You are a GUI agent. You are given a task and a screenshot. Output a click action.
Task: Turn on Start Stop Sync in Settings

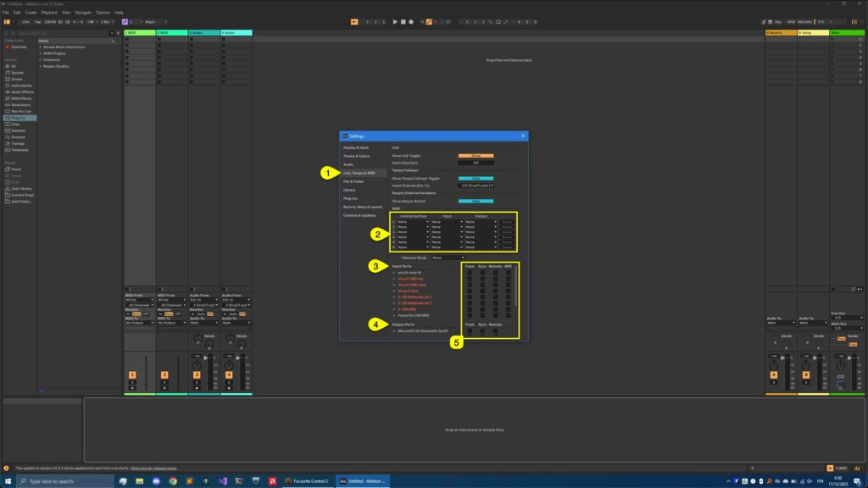(x=476, y=164)
